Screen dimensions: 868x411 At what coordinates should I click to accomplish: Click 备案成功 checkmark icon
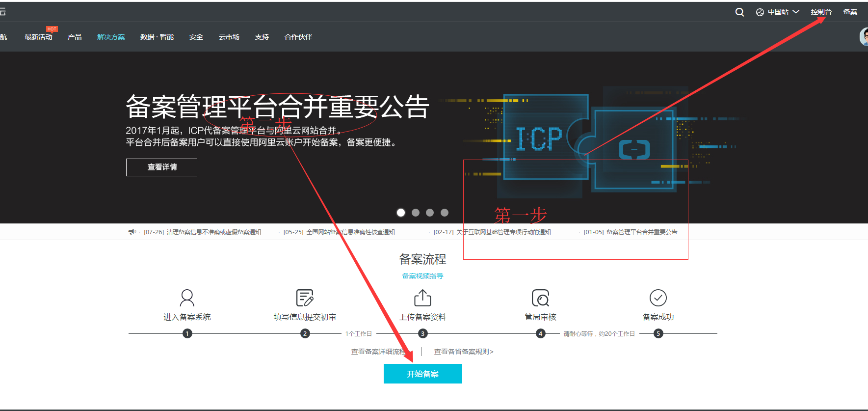tap(658, 298)
